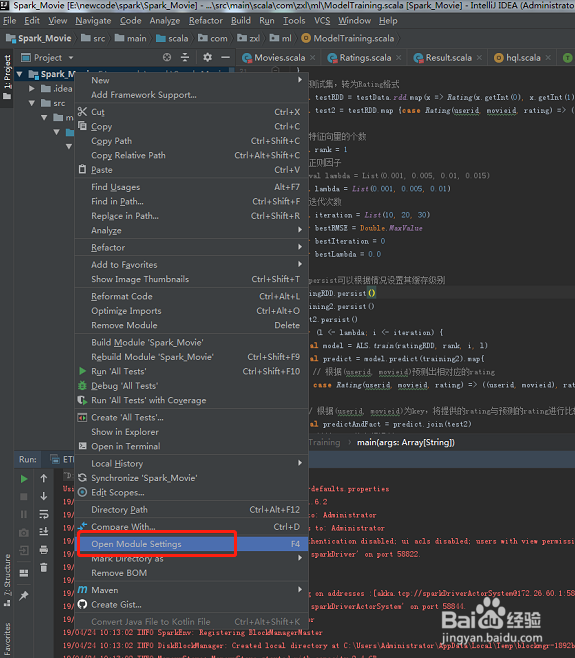Toggle Scroll to End in Run console
The image size is (575, 658).
44,531
